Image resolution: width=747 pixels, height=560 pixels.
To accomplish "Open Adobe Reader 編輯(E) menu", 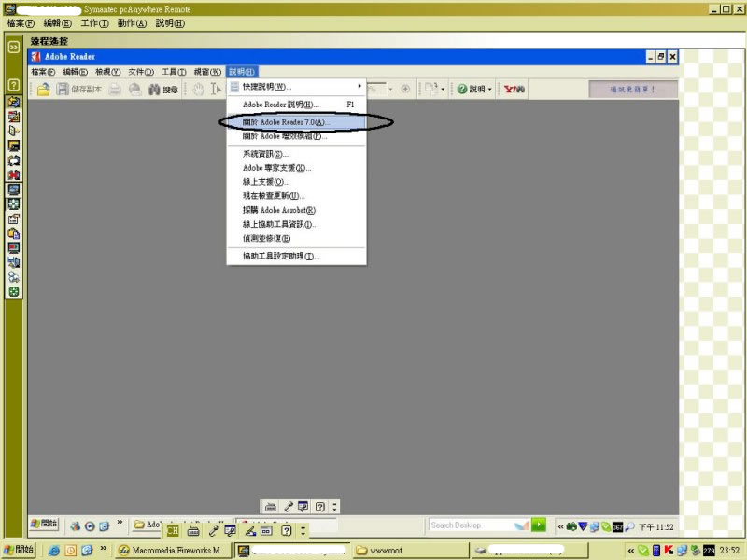I will click(76, 72).
